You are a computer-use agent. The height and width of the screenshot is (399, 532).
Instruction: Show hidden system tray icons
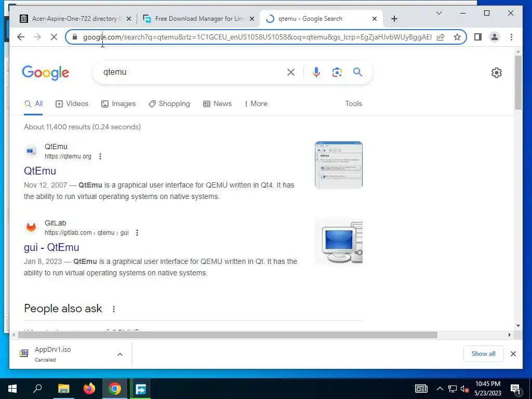pos(440,389)
